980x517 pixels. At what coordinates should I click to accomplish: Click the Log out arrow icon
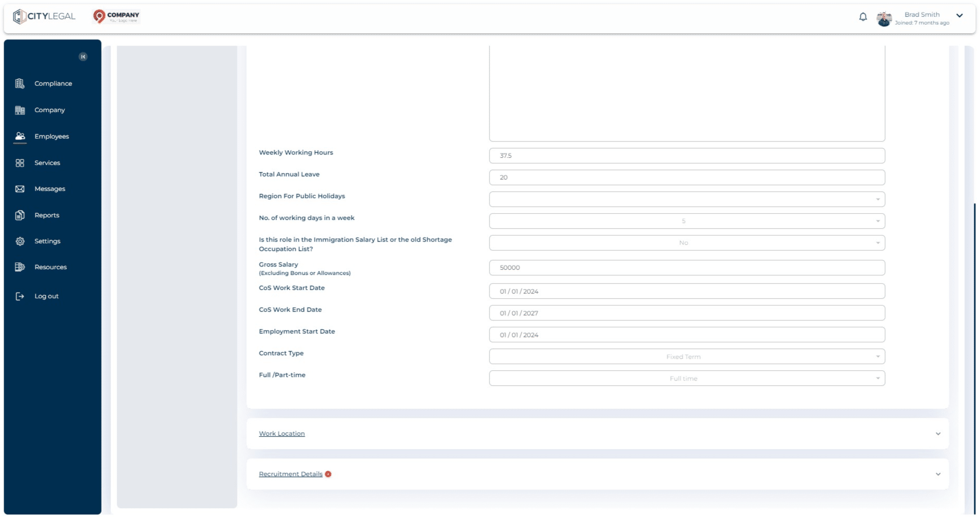(x=20, y=296)
